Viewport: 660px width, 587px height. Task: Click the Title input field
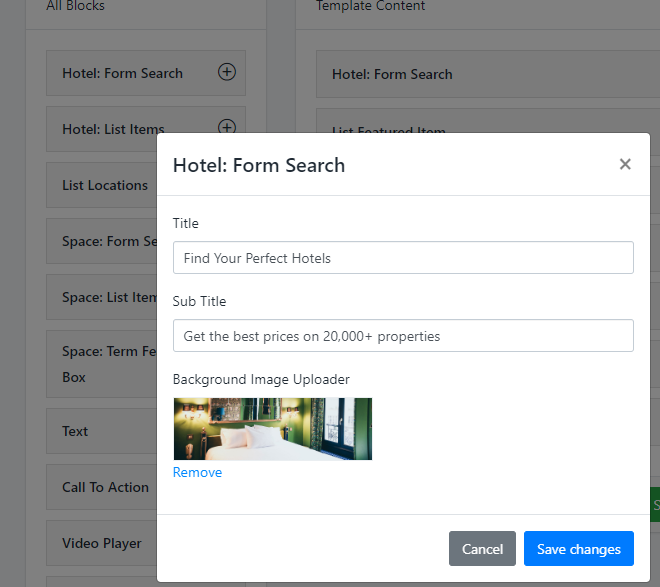(403, 258)
